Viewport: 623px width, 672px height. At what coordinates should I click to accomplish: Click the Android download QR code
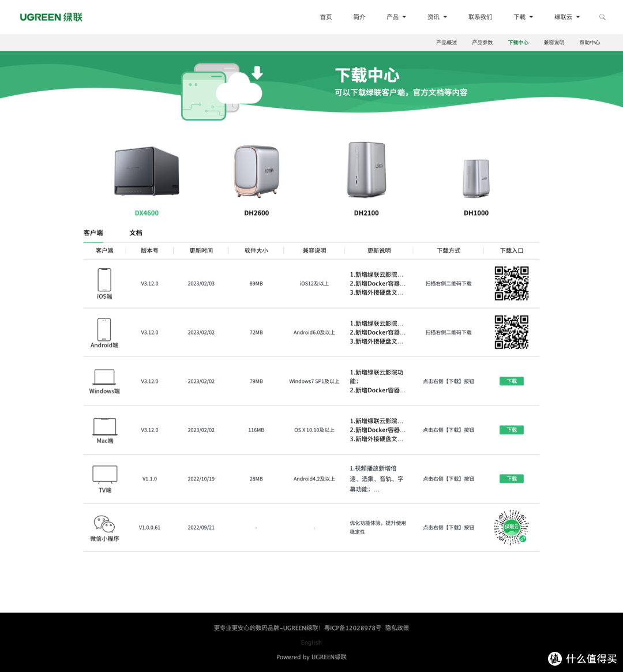point(512,332)
